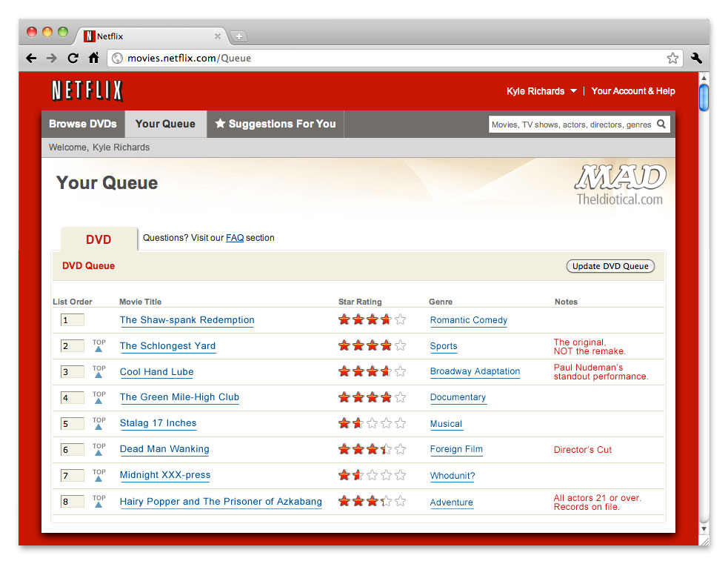The height and width of the screenshot is (564, 728).
Task: Rate Cool Hand Lube one star
Action: point(344,371)
